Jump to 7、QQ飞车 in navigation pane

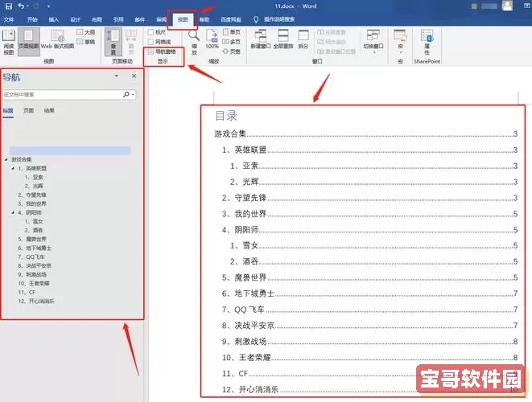31,256
